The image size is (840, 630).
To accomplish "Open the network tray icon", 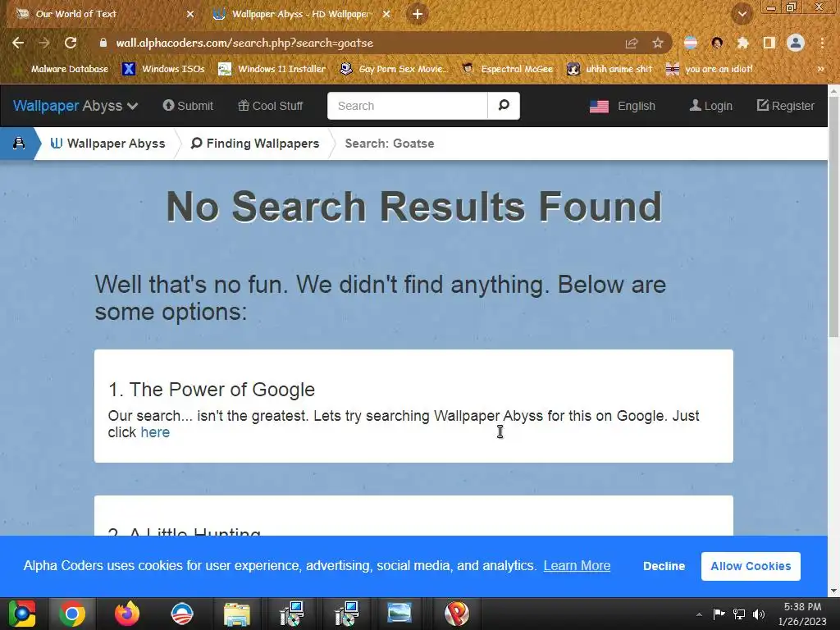I will (x=739, y=614).
